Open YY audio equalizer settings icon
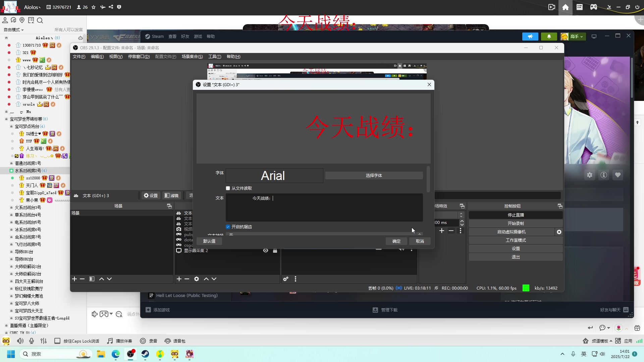 (44, 341)
